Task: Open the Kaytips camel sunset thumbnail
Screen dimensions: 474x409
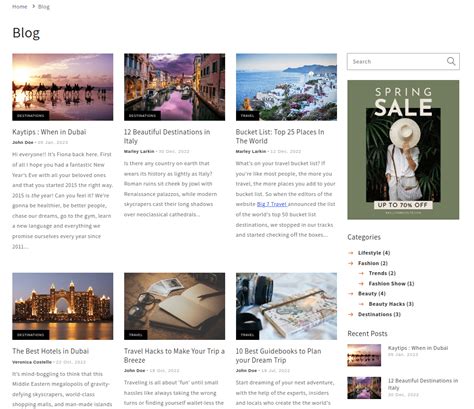Action: [x=63, y=87]
